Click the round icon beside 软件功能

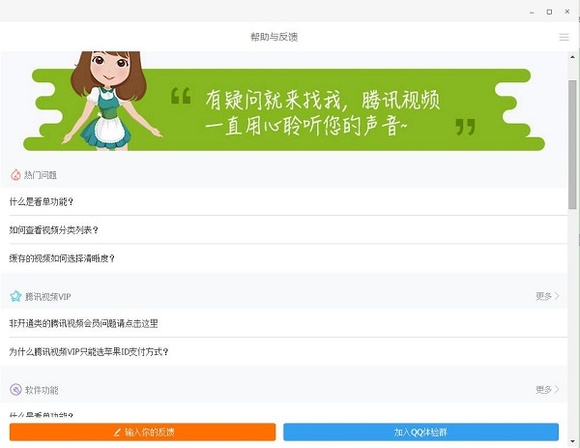point(16,390)
